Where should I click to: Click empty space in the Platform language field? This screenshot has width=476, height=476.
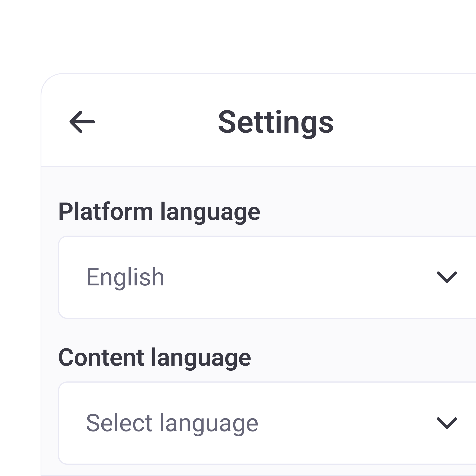[296, 277]
